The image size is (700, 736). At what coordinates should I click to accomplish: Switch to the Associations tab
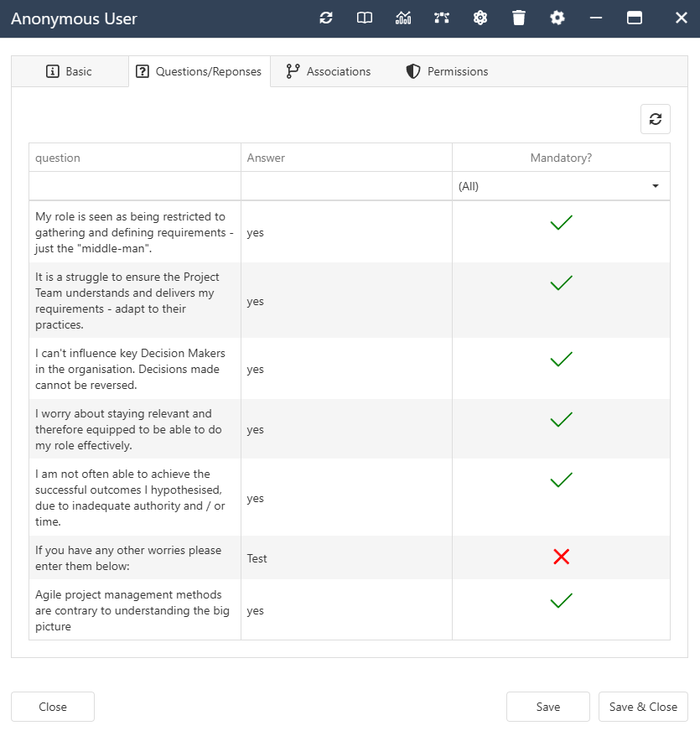(328, 71)
